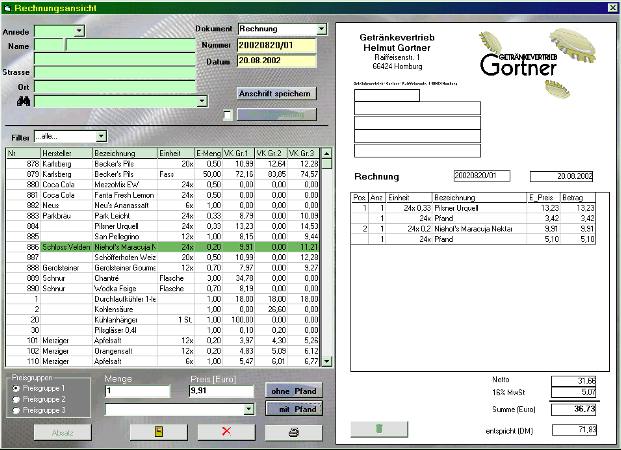The image size is (621, 450).
Task: Click the printer icon button
Action: (293, 432)
